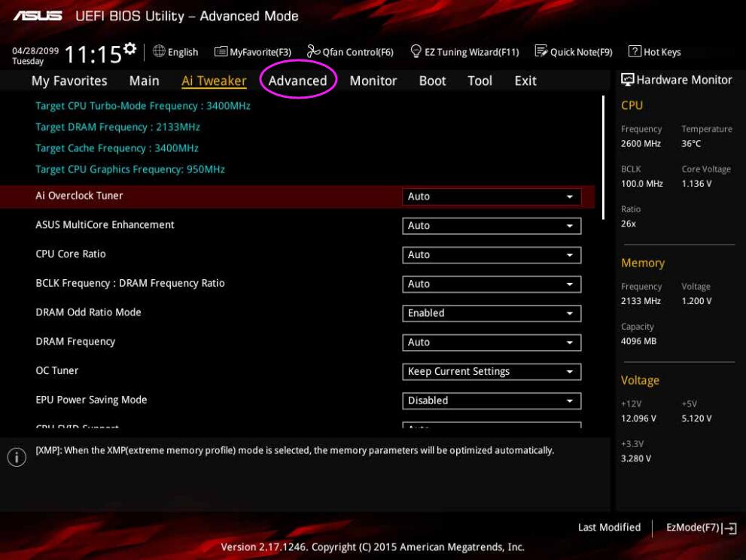The width and height of the screenshot is (746, 560).
Task: Click the Hardware Monitor screen icon
Action: [x=628, y=80]
